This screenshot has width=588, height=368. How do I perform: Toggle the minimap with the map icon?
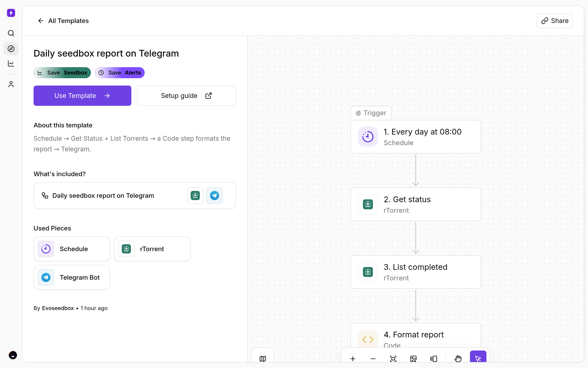(x=263, y=359)
